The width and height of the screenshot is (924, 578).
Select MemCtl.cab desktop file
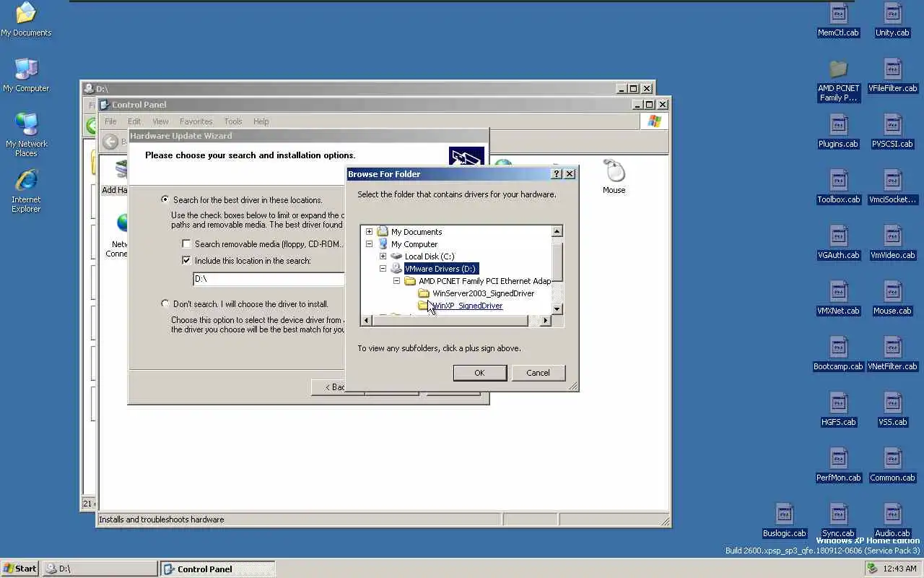[838, 20]
